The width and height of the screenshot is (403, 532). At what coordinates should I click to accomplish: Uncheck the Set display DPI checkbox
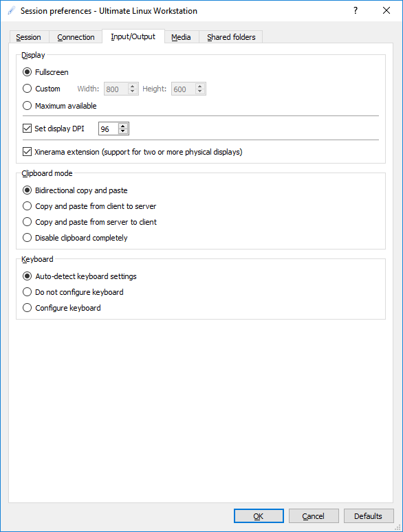(27, 129)
